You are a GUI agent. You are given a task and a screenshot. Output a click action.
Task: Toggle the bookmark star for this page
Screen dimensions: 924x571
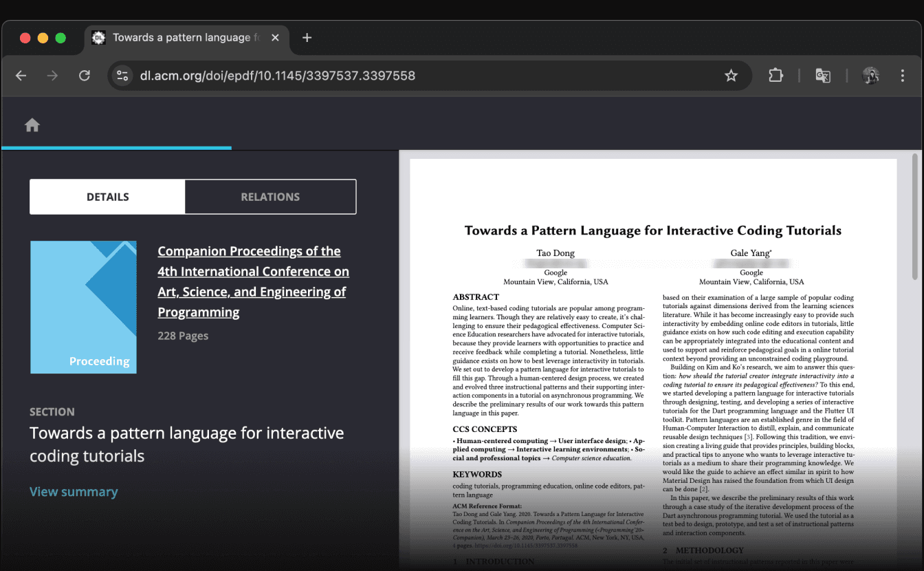[731, 76]
